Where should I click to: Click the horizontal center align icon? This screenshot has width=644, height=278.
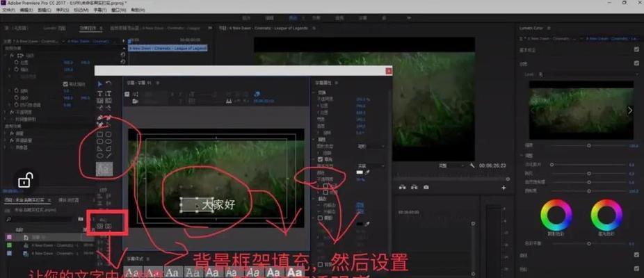click(x=108, y=226)
